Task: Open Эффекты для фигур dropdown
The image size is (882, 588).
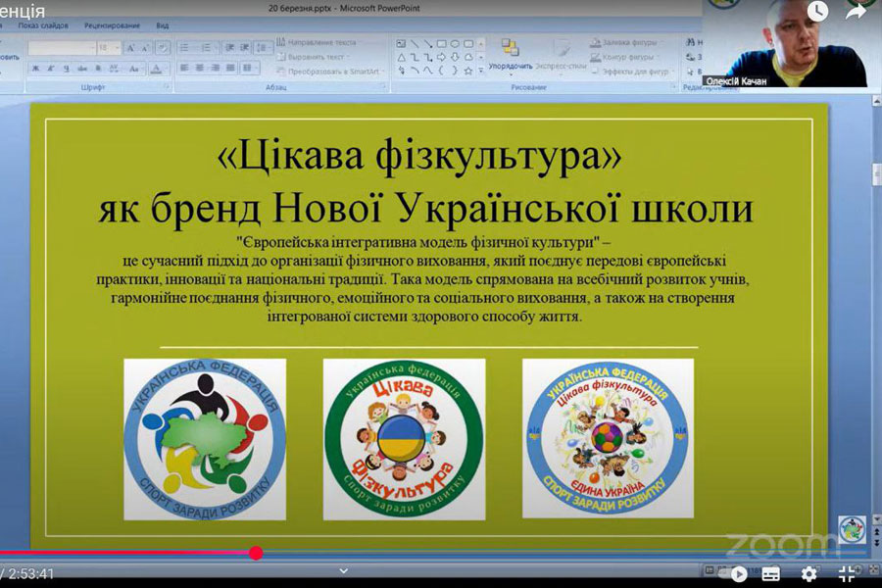Action: [x=632, y=71]
